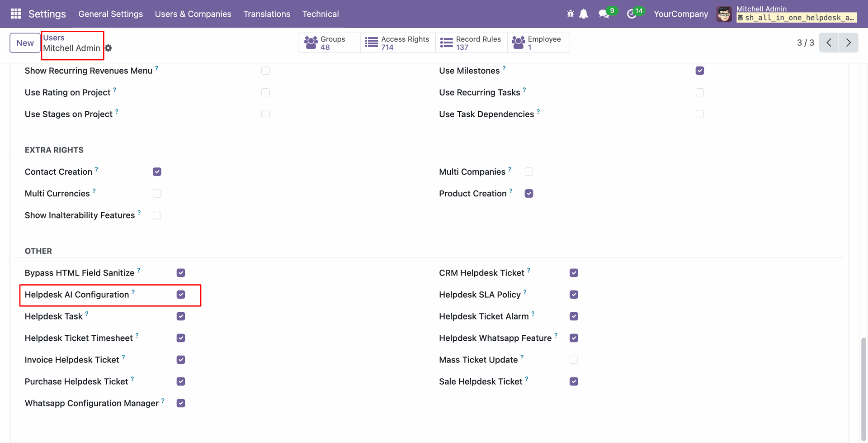
Task: Click help tooltip for Use Task Dependencies
Action: 538,111
